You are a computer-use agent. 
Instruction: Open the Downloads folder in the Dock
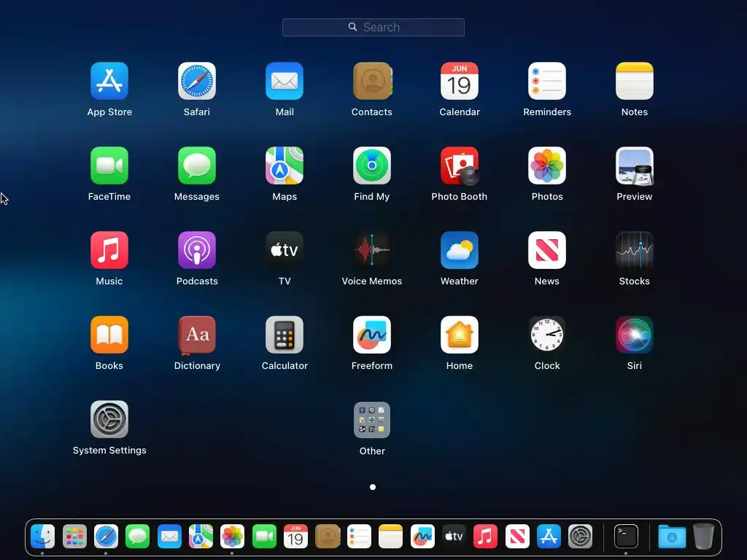coord(672,537)
